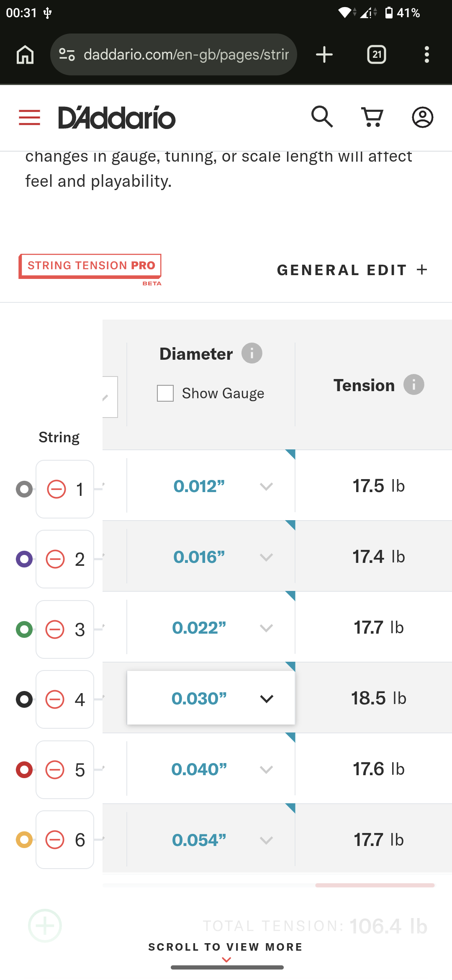Screen dimensions: 452x980
Task: Select the red string 5 marker
Action: (x=24, y=770)
